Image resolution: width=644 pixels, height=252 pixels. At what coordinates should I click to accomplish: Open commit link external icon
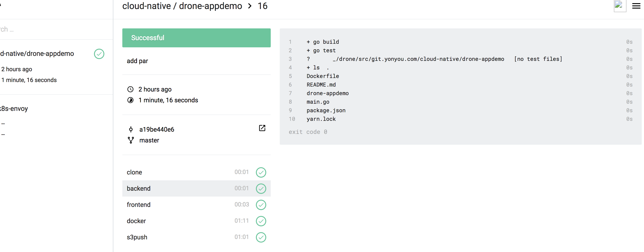click(262, 128)
